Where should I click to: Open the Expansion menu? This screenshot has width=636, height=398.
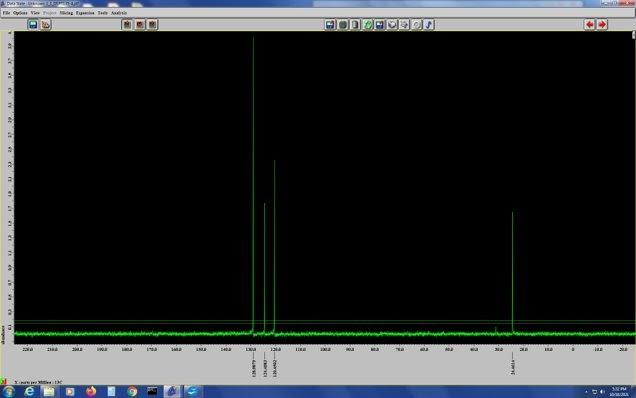(85, 13)
